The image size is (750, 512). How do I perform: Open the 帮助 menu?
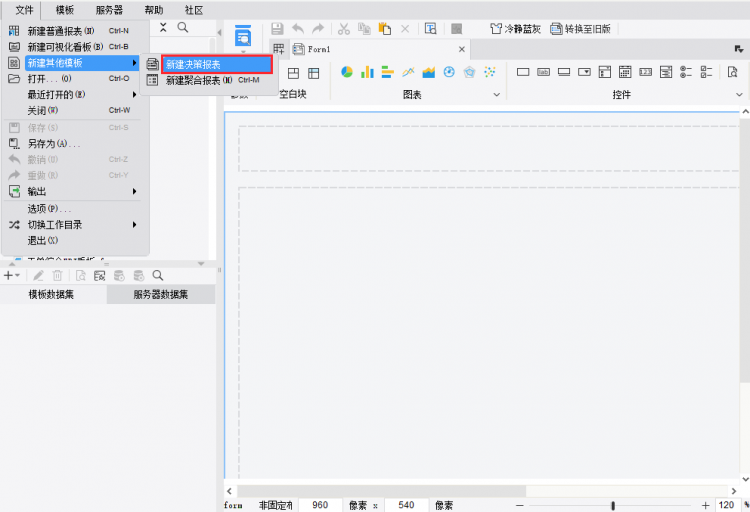pos(154,10)
